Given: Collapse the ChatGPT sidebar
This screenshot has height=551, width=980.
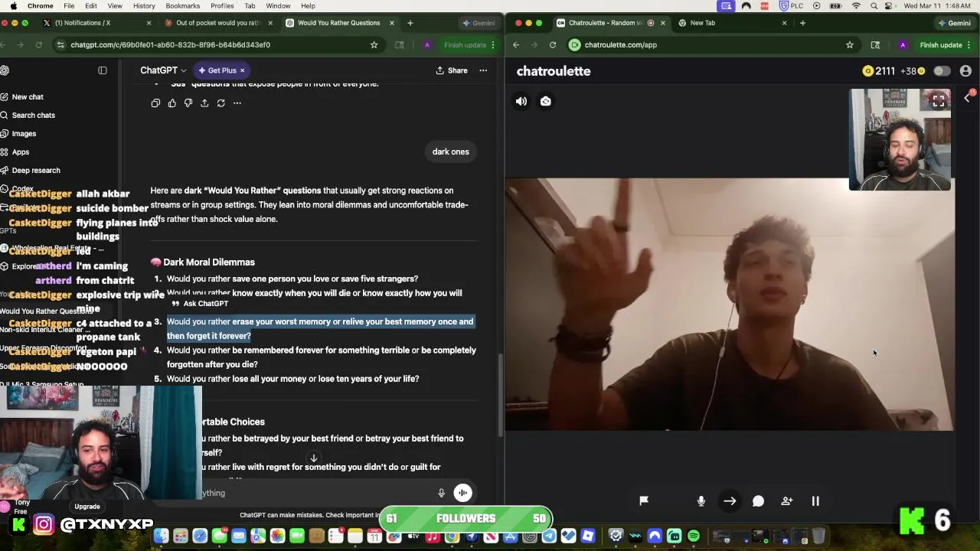Looking at the screenshot, I should (103, 70).
